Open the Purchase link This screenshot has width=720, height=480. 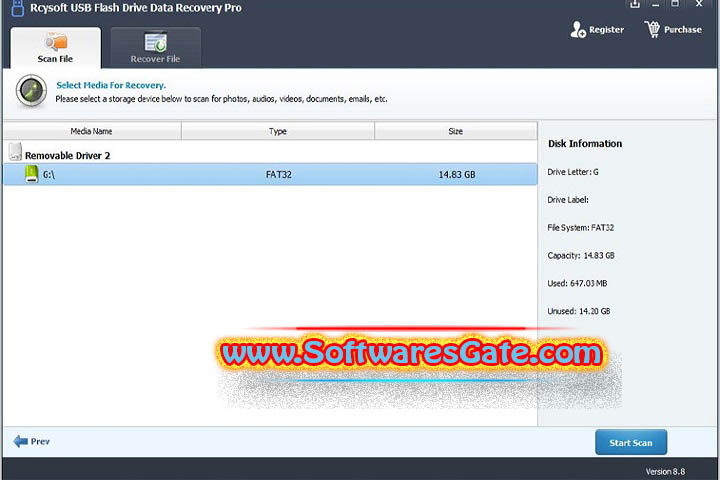tap(673, 29)
